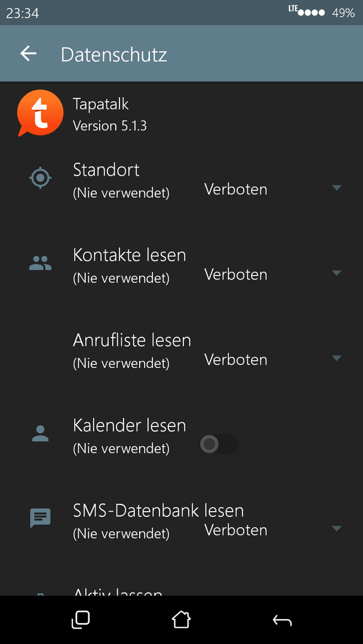Tap the Kontakte lesen people icon
Viewport: 363px width, 644px height.
[x=40, y=264]
